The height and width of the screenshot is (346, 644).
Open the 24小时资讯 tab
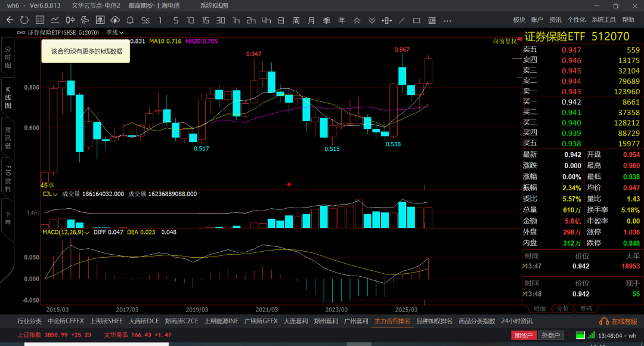point(516,322)
